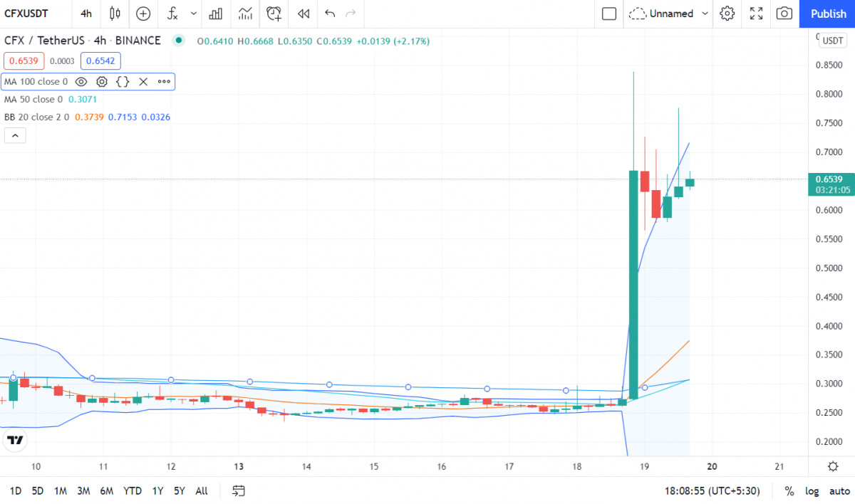
Task: Click the green market status dot
Action: click(x=178, y=41)
